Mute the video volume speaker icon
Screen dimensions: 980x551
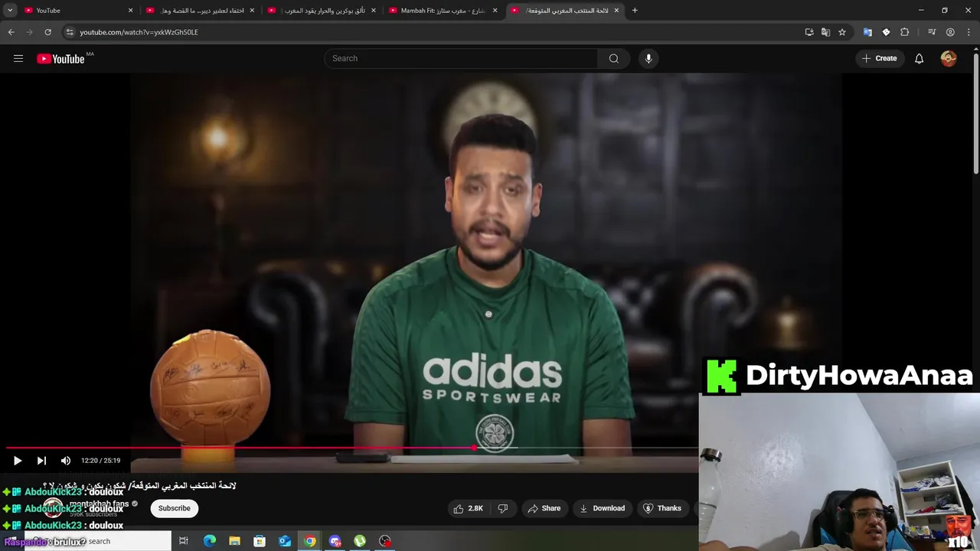66,461
